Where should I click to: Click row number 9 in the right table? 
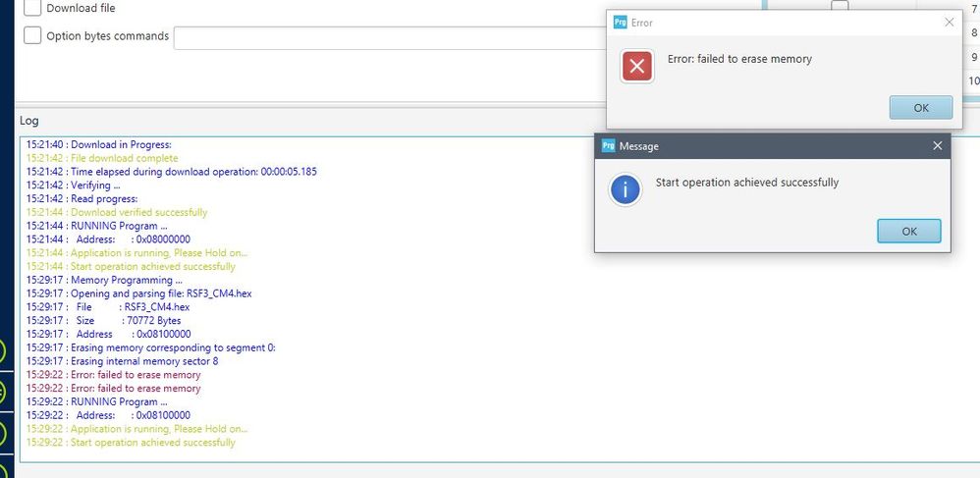974,57
